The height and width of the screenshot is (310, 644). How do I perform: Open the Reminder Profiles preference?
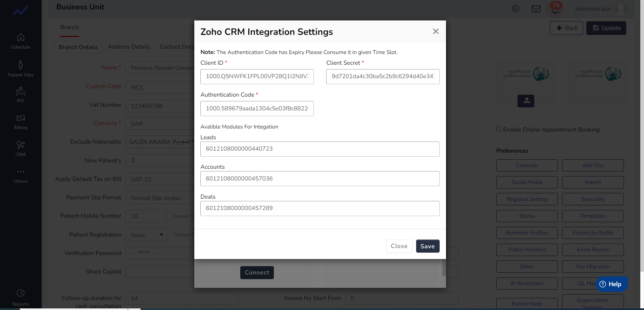point(527,233)
